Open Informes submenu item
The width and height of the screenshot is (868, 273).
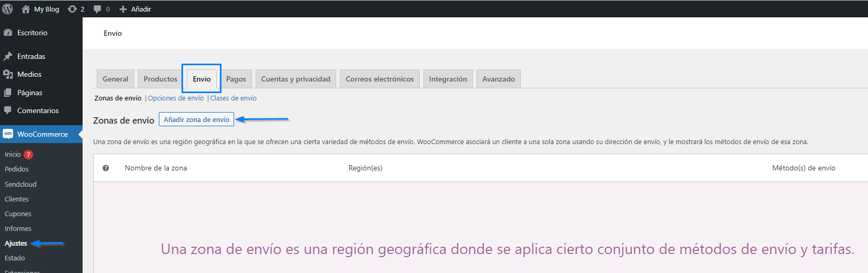(x=18, y=228)
